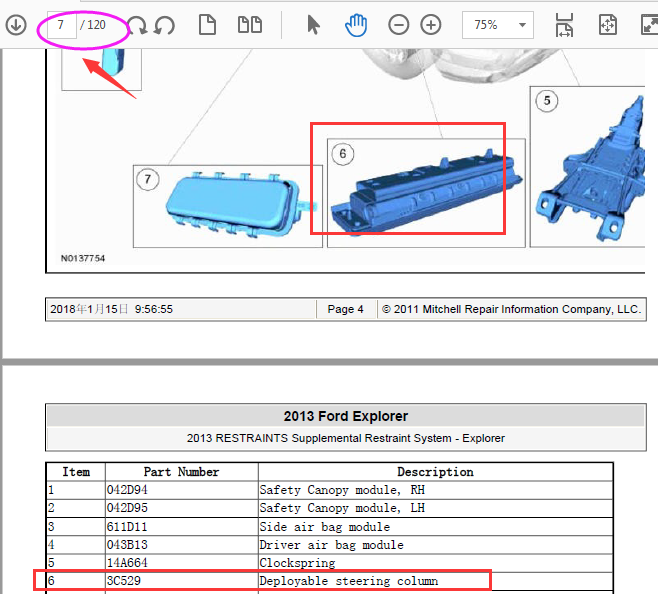Click the item 5 clockspring illustration
This screenshot has width=658, height=594.
coord(588,167)
